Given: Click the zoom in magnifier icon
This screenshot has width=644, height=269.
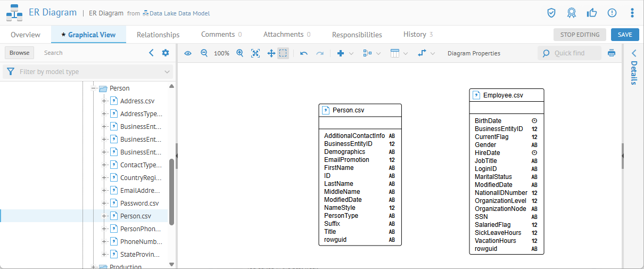Looking at the screenshot, I should click(240, 53).
